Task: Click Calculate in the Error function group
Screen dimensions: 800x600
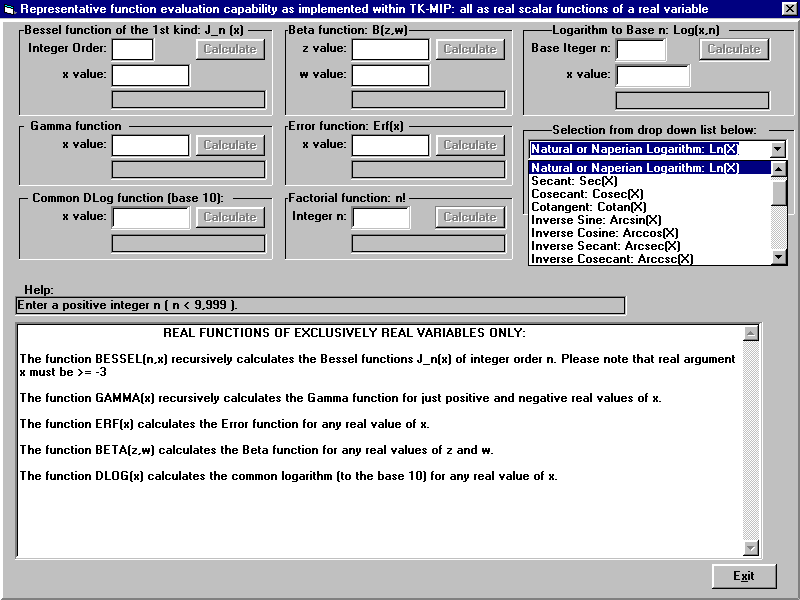Action: pos(470,145)
